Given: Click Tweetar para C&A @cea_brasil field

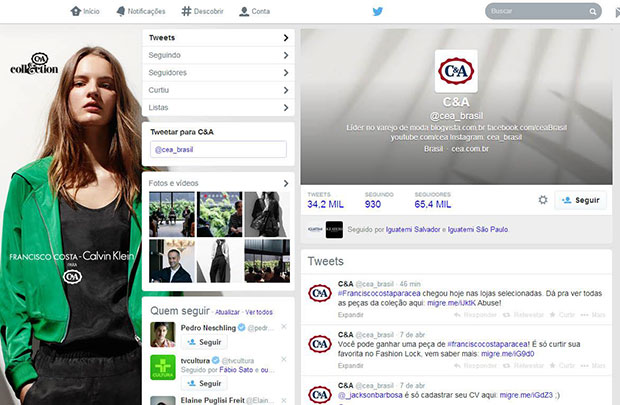Looking at the screenshot, I should [218, 150].
